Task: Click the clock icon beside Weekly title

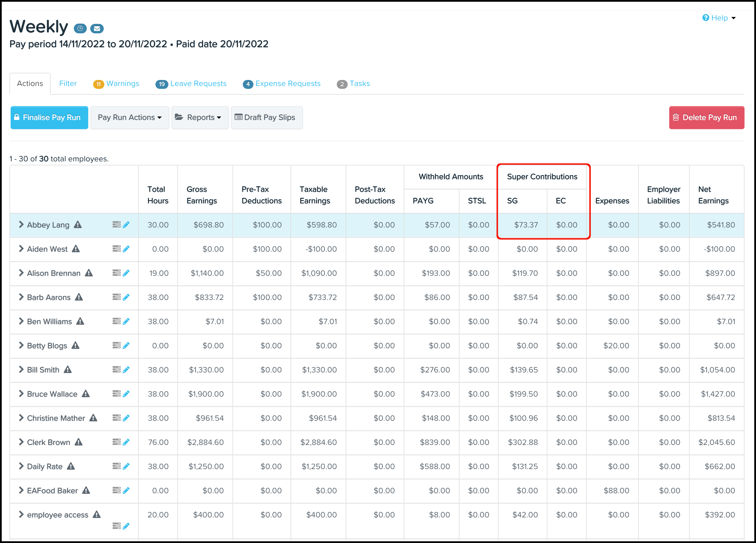Action: click(80, 29)
